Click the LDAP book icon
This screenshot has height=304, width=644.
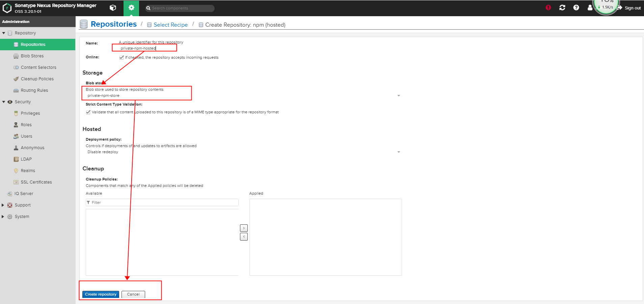click(x=16, y=159)
